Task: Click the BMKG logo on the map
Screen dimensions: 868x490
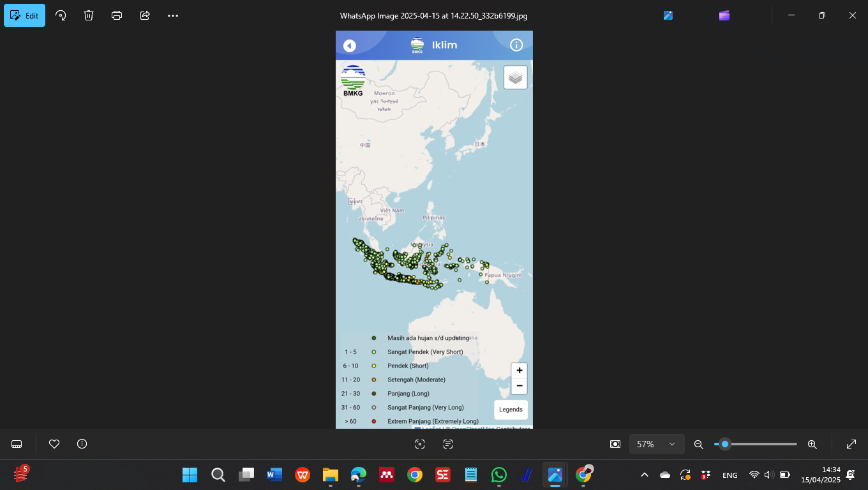Action: pos(353,81)
